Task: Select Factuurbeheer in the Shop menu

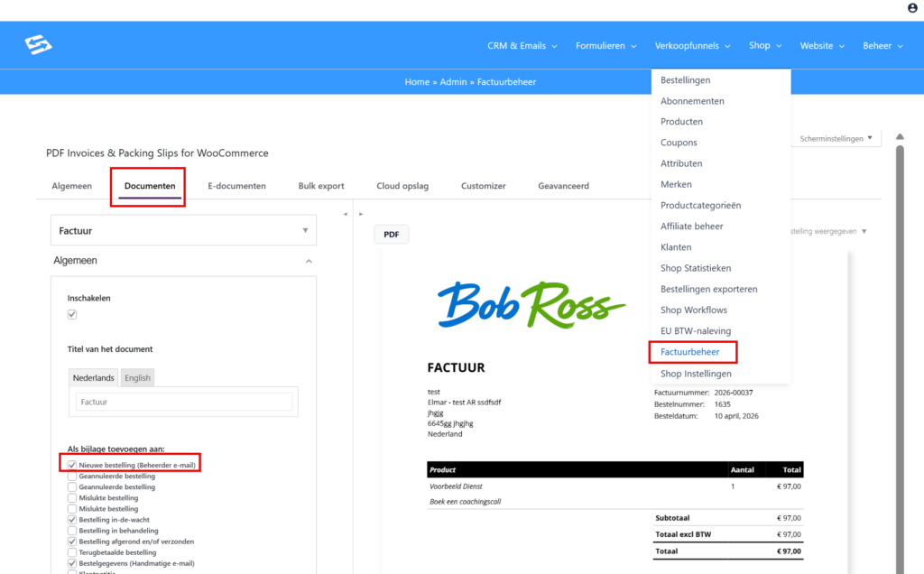Action: pos(690,352)
